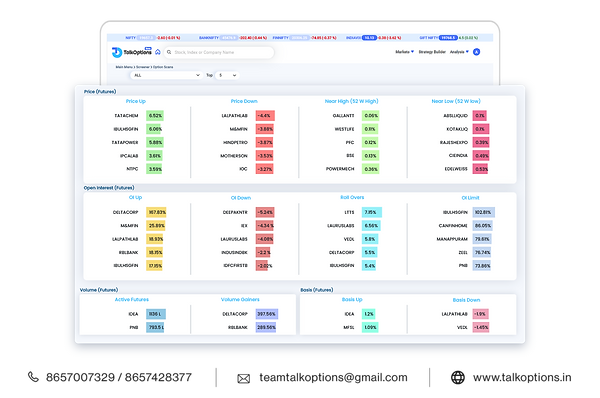Open the Near Low (52 W low) heading
This screenshot has height=398, width=600.
(x=456, y=101)
